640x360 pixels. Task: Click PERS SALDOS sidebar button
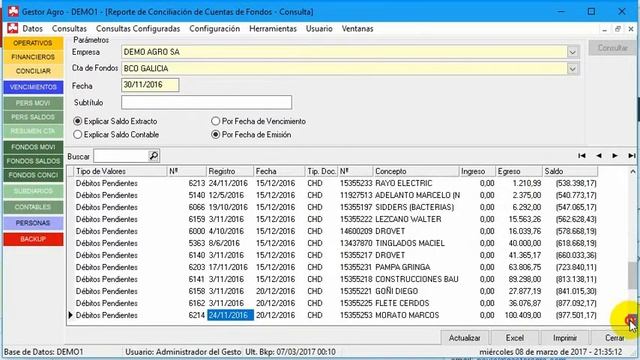[x=33, y=117]
